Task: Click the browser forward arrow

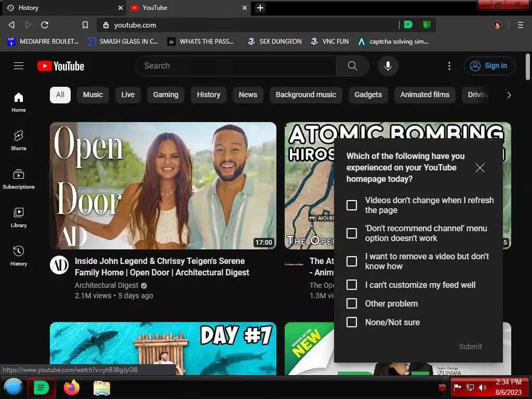Action: click(x=28, y=25)
